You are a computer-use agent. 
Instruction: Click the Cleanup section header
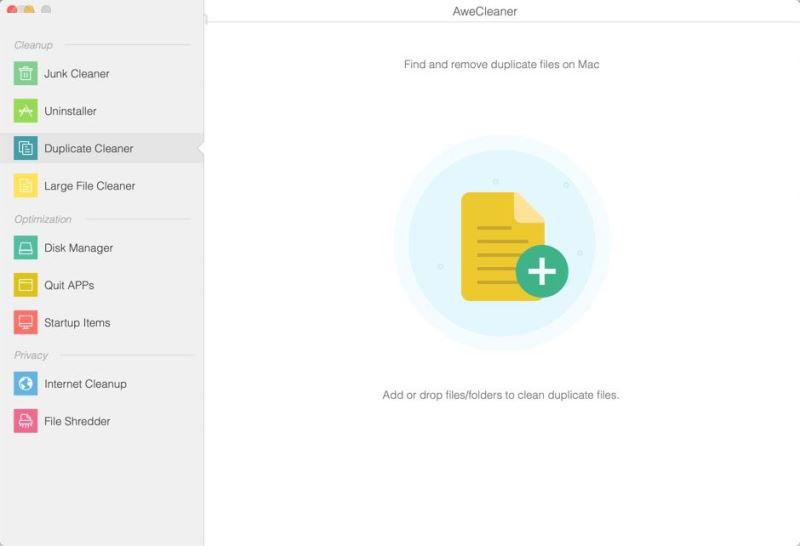pos(33,45)
